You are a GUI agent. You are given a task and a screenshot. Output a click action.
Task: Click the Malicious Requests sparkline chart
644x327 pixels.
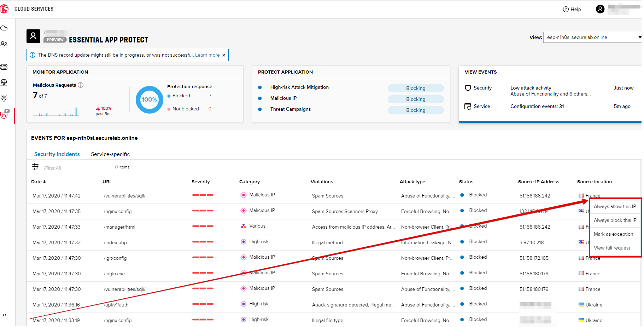click(x=55, y=111)
